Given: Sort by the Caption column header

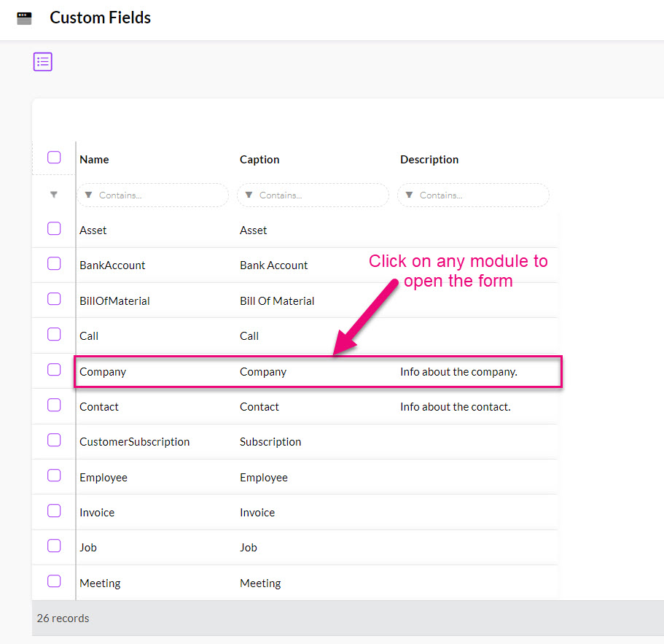Looking at the screenshot, I should [x=259, y=160].
